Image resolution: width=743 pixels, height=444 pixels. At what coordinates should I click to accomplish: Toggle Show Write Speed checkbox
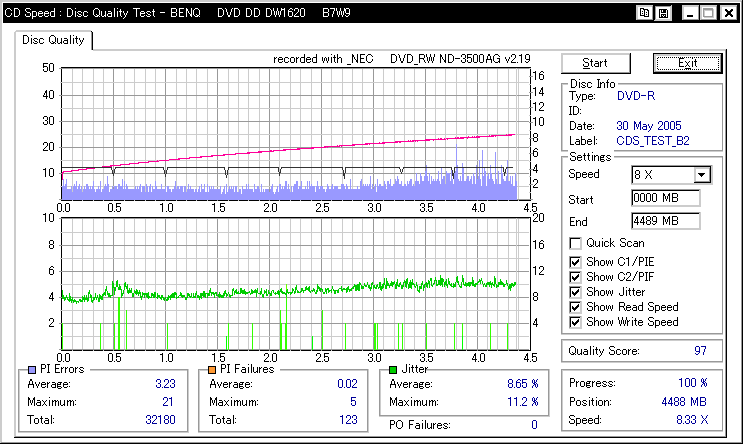point(575,322)
